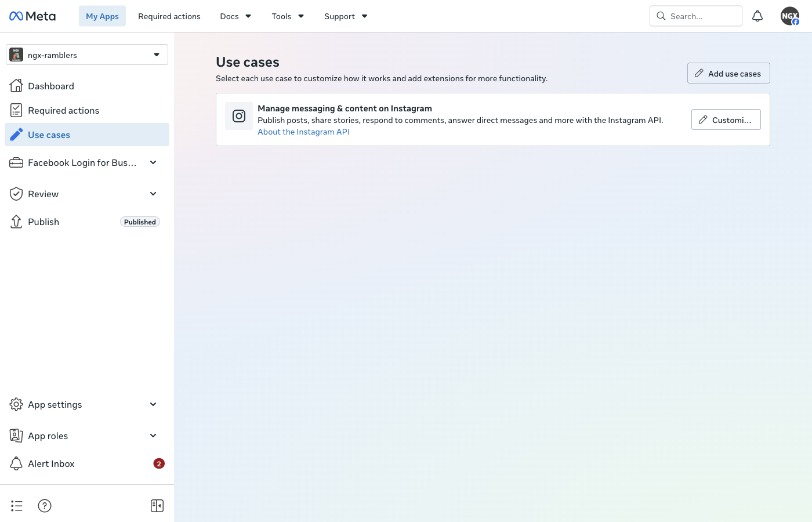Click the Meta logo

(32, 16)
